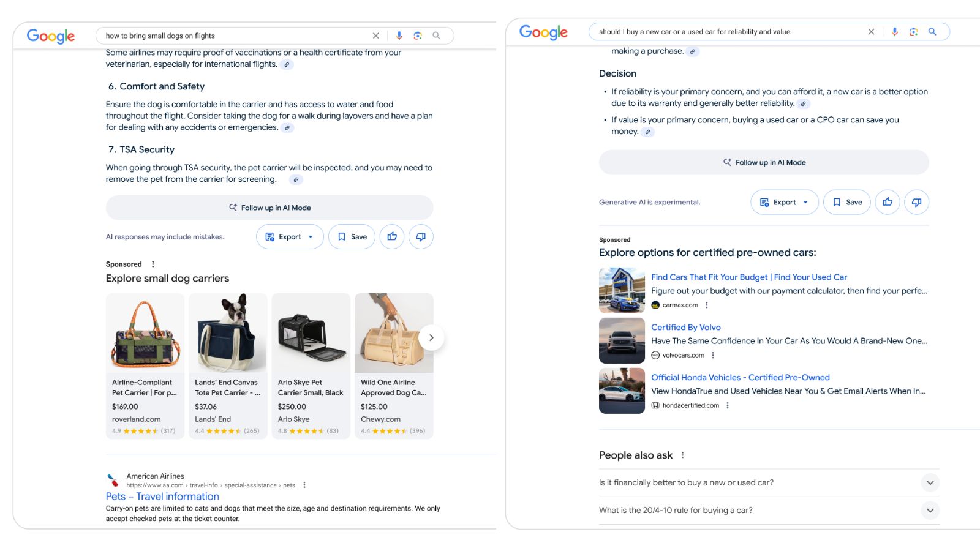Click the search magnifier icon on right page
The image size is (980, 551).
coord(933,31)
